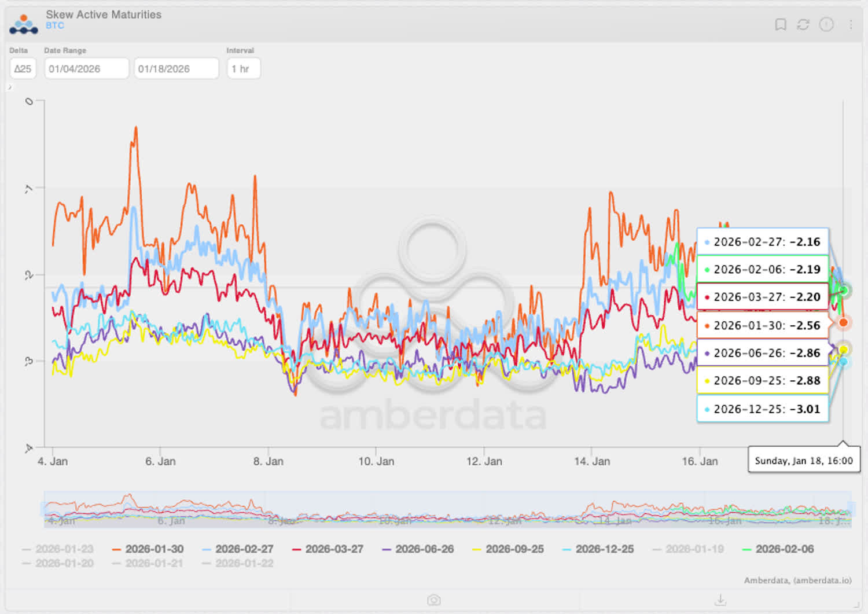Capture a chart snapshot with the camera icon
Viewport: 868px width, 614px height.
(434, 600)
